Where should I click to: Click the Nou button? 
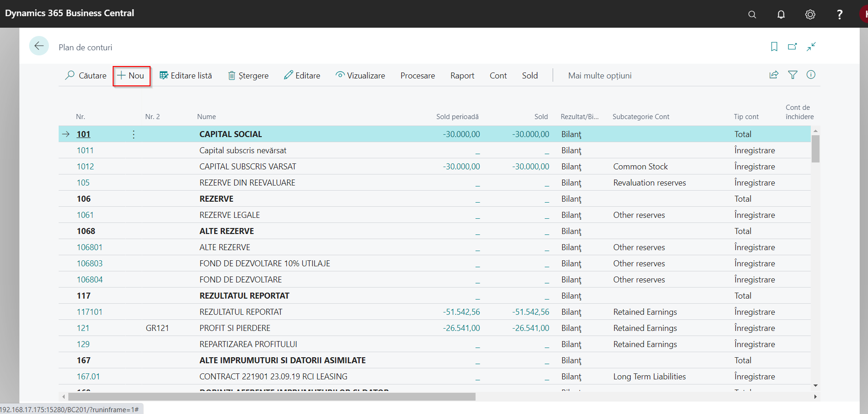point(131,76)
